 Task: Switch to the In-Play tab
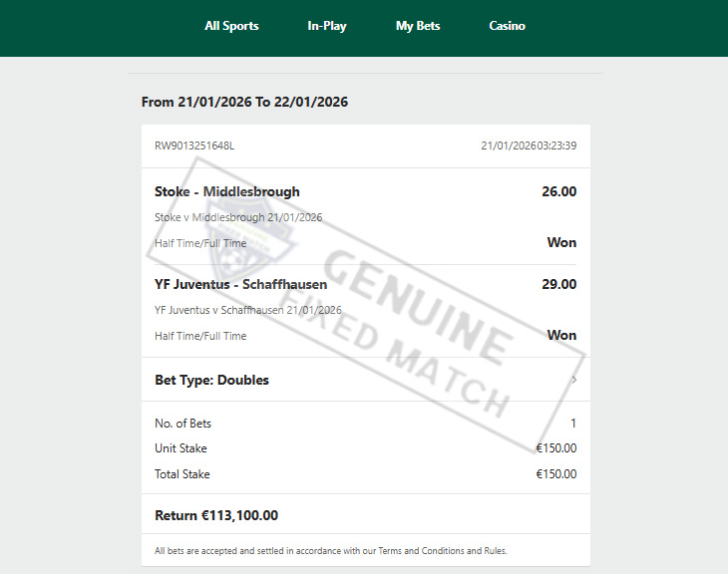click(327, 26)
